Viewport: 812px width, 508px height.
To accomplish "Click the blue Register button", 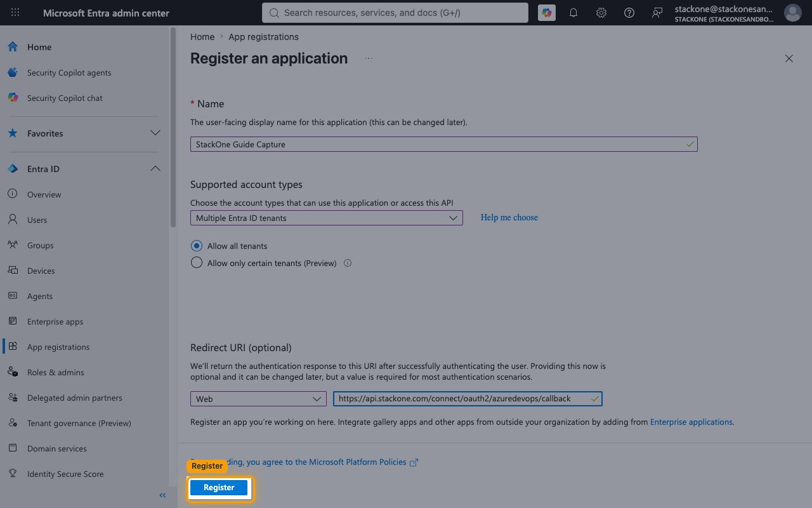I will 219,488.
